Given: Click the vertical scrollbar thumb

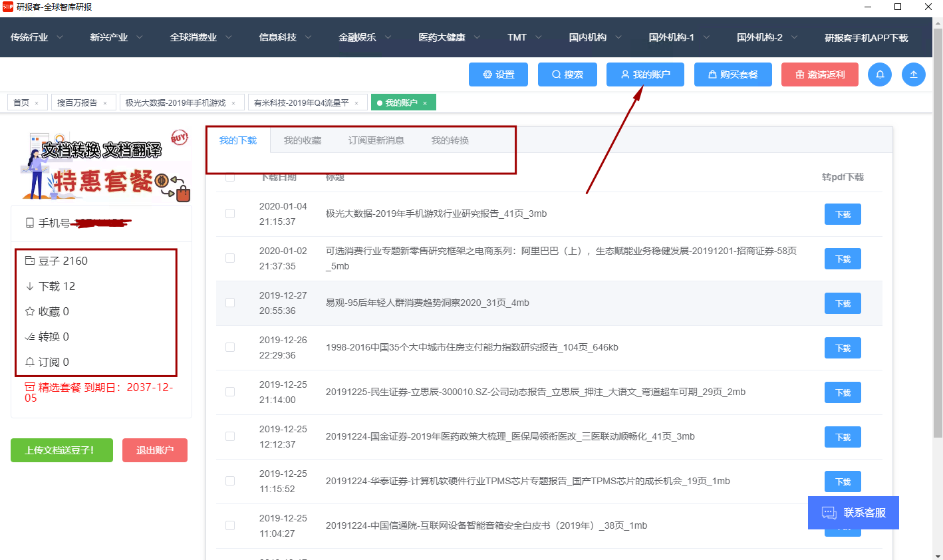Looking at the screenshot, I should point(938,233).
